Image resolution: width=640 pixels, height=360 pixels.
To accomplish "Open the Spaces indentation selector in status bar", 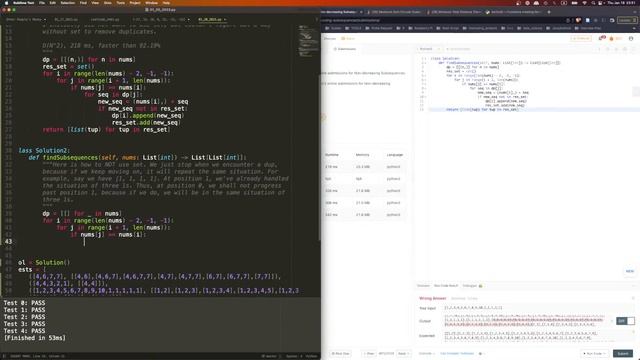I will coord(291,356).
